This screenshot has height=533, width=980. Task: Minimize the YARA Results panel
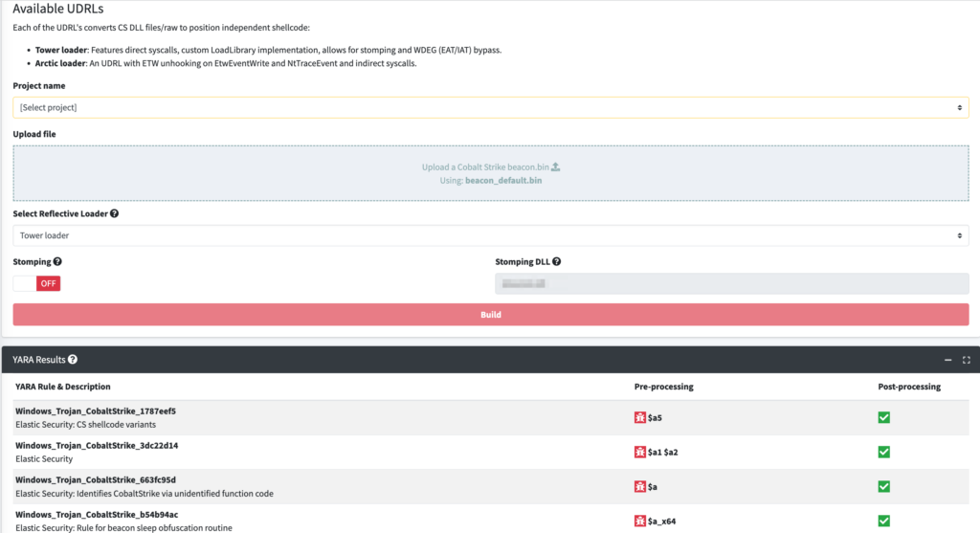[x=947, y=360]
